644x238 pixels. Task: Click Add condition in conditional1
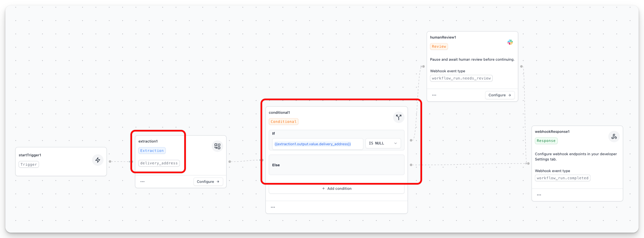point(337,188)
